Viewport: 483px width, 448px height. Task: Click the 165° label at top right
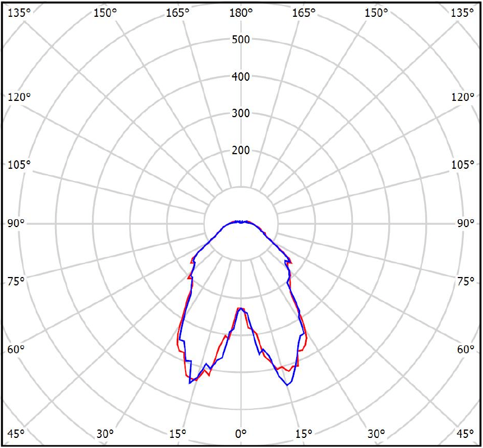(x=303, y=13)
